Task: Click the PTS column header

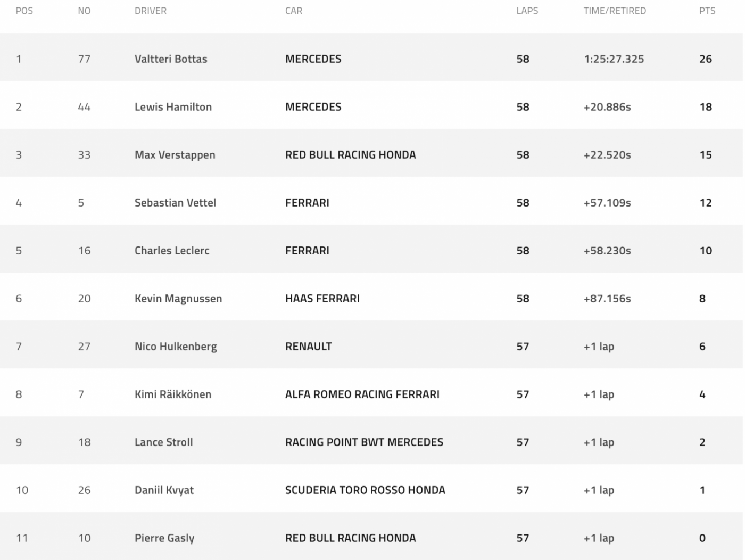Action: (707, 11)
